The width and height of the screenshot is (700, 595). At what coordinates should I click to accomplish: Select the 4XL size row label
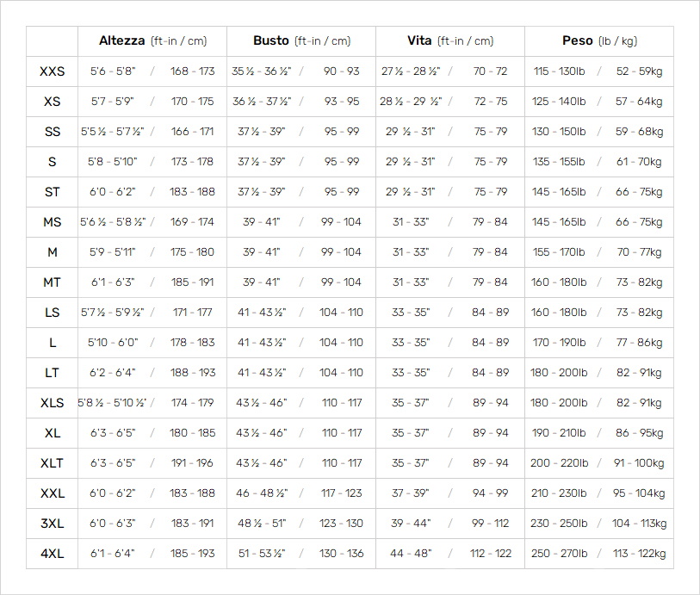(53, 554)
